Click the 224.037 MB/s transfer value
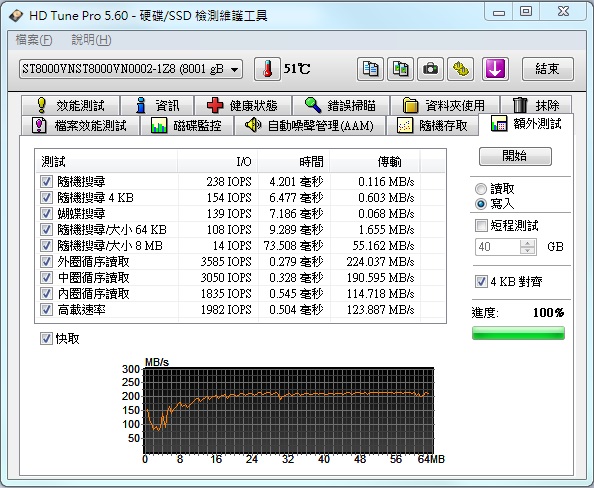 click(x=380, y=262)
